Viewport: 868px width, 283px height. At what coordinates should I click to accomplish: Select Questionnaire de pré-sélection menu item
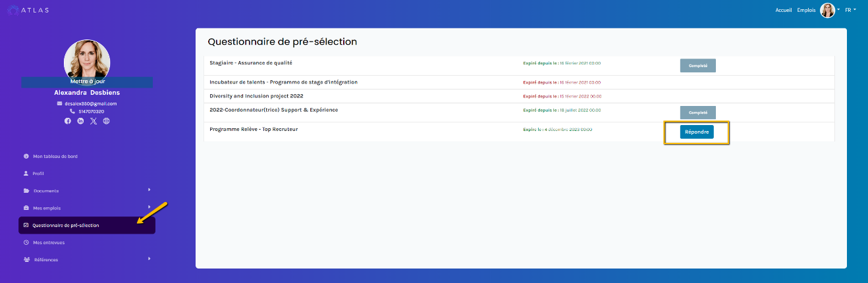87,225
